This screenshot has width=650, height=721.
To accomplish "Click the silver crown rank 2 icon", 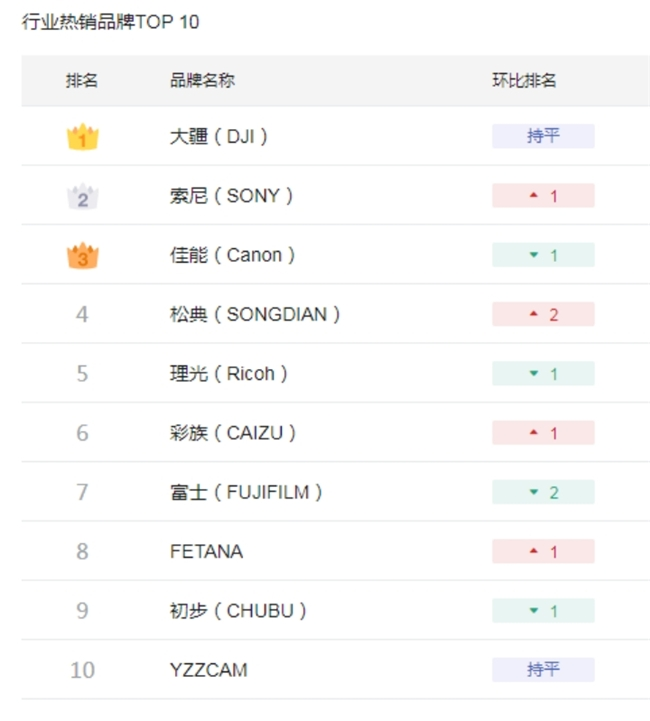I will [82, 196].
